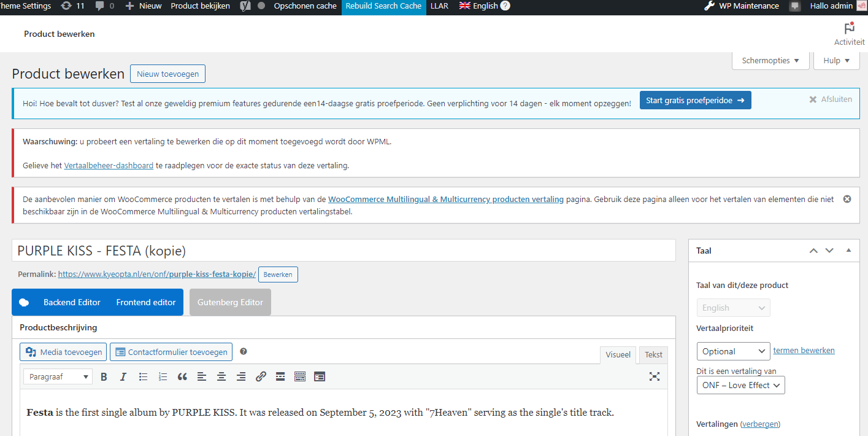The width and height of the screenshot is (868, 436).
Task: Open the LLAR admin bar item
Action: coord(439,6)
